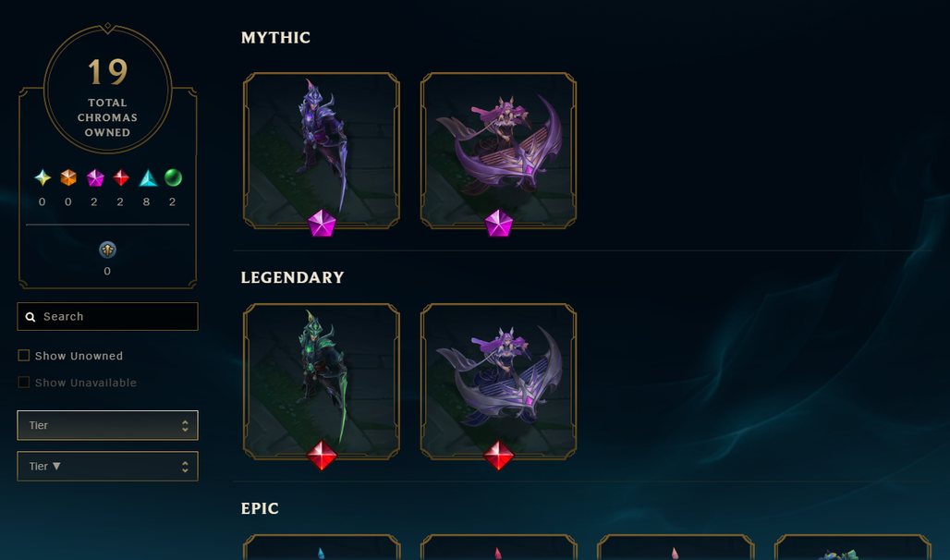Click the red gem under second Legendary chroma
950x560 pixels.
[499, 456]
